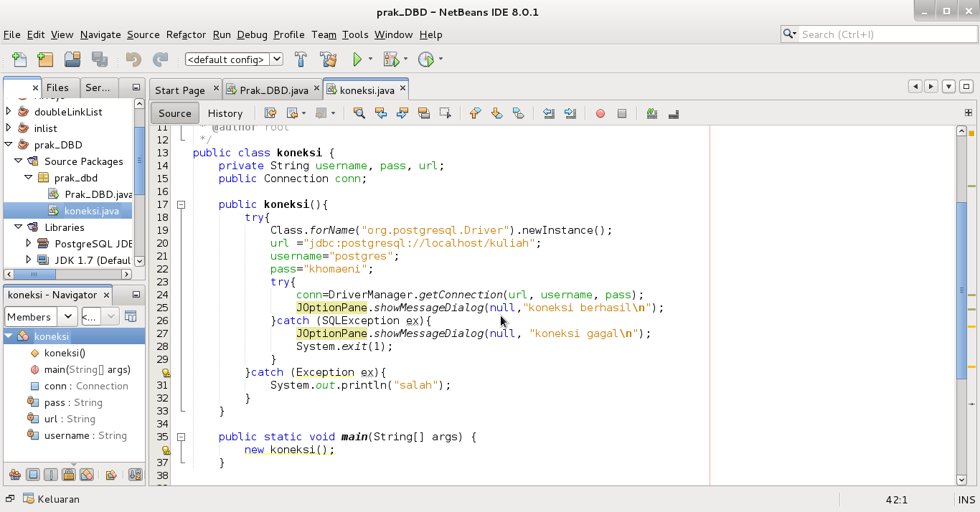Image resolution: width=980 pixels, height=512 pixels.
Task: Toggle Show Inherited Members in Navigator
Action: 14,474
